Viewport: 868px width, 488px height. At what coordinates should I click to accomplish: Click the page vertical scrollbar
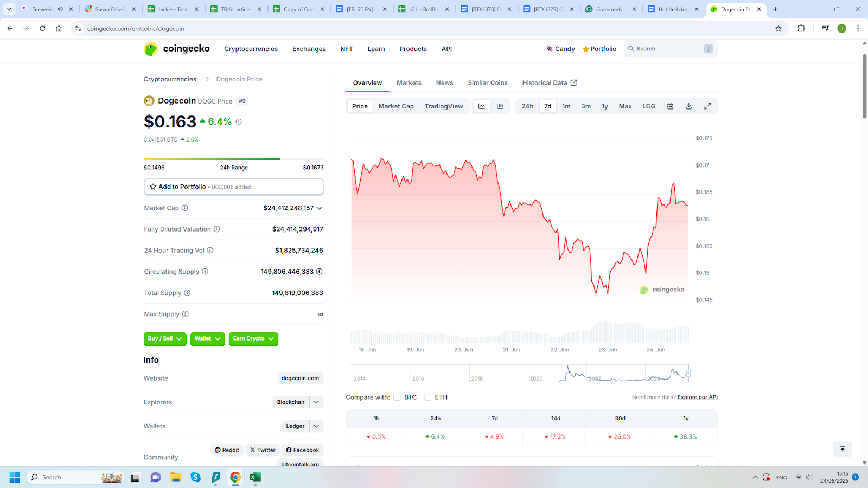coord(865,87)
